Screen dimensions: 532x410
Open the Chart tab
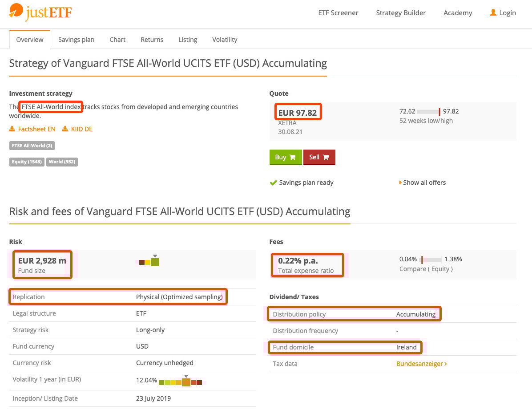(117, 40)
